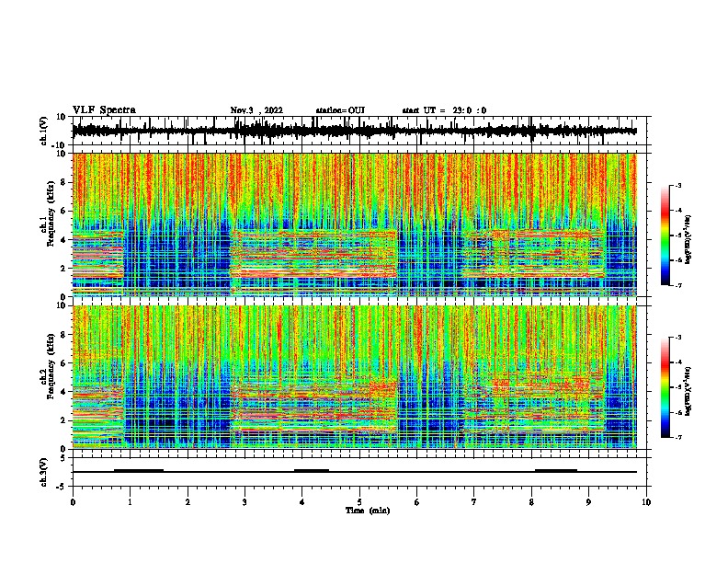The height and width of the screenshot is (563, 728).
Task: Click inside the ch.2 spectrogram panel
Action: tap(354, 377)
